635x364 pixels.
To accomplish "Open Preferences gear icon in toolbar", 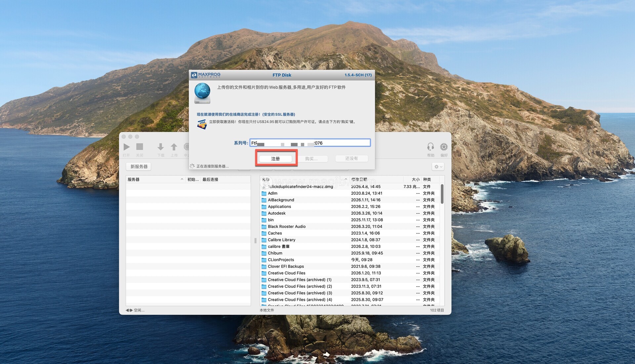I will click(444, 147).
